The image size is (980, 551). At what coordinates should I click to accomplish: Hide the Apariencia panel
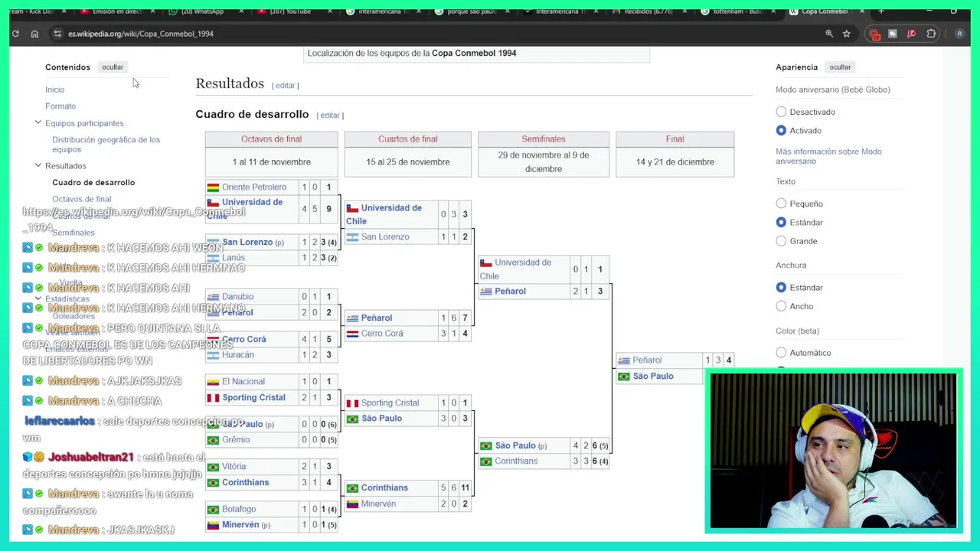(x=840, y=67)
